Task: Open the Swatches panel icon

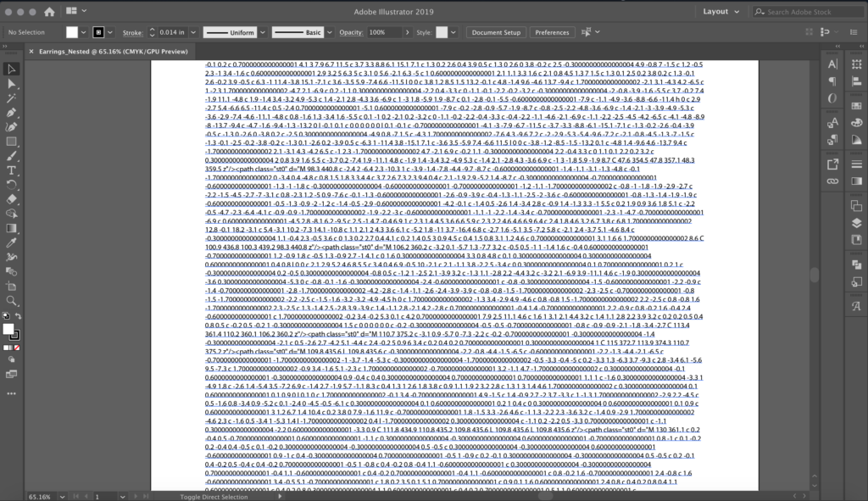Action: (857, 106)
